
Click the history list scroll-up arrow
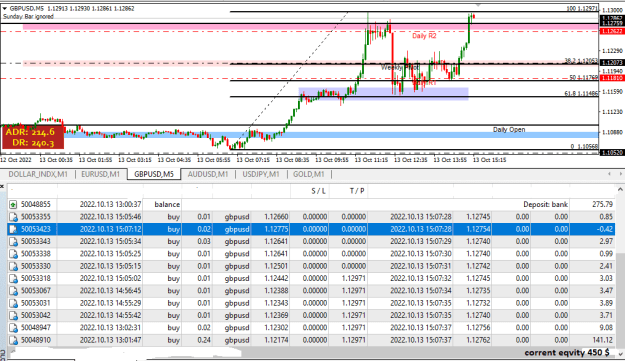click(x=620, y=189)
